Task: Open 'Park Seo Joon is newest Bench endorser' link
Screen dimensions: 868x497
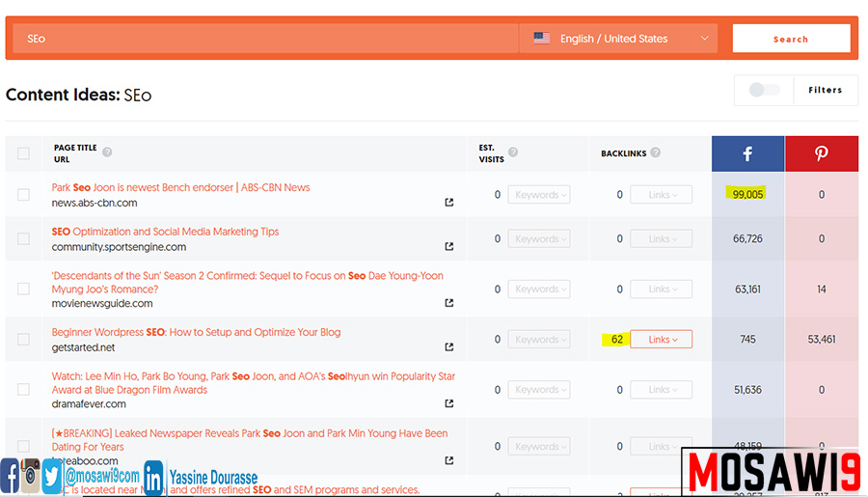Action: pos(180,187)
